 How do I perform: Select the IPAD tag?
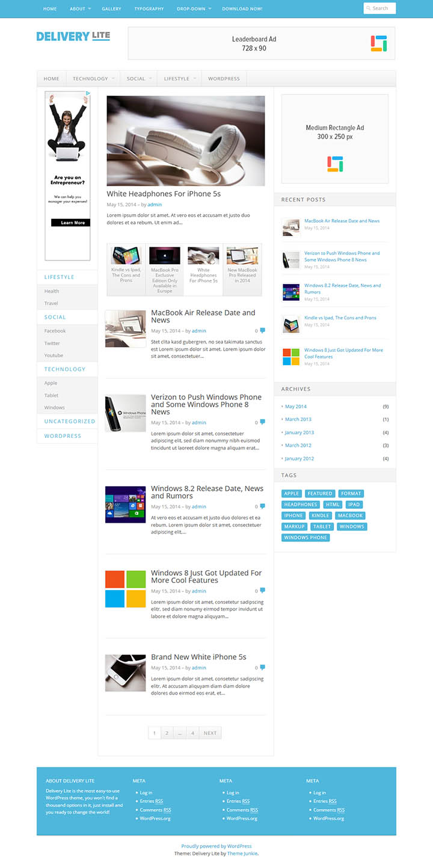tap(354, 505)
